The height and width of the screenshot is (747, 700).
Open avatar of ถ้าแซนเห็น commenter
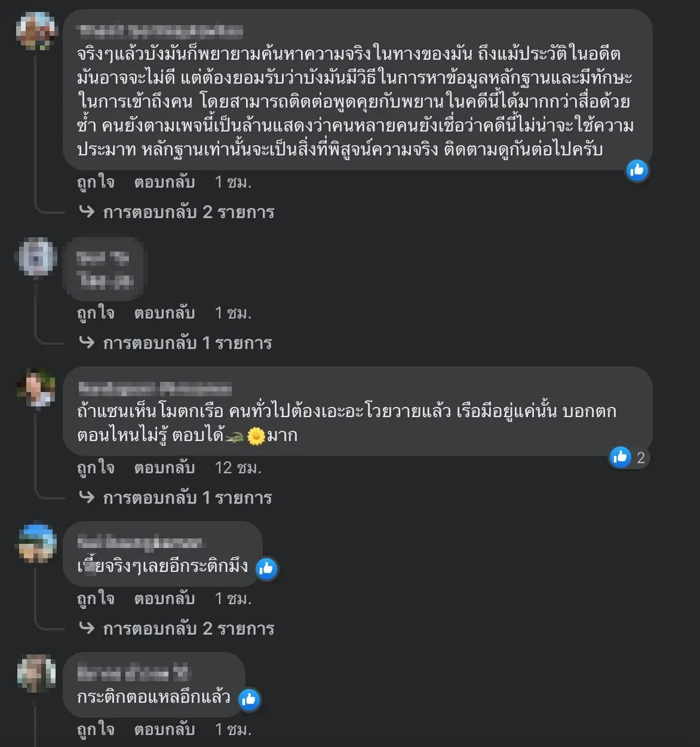coord(36,388)
